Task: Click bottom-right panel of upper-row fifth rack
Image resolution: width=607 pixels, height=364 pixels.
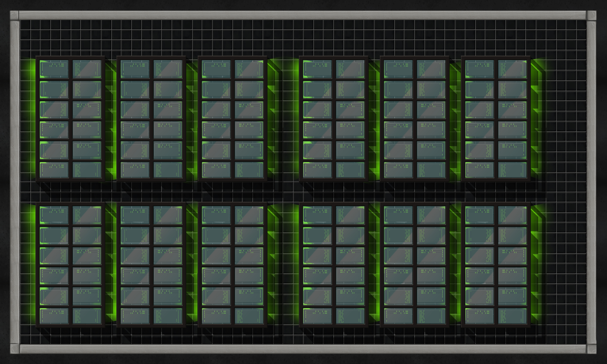Action: pyautogui.click(x=431, y=169)
